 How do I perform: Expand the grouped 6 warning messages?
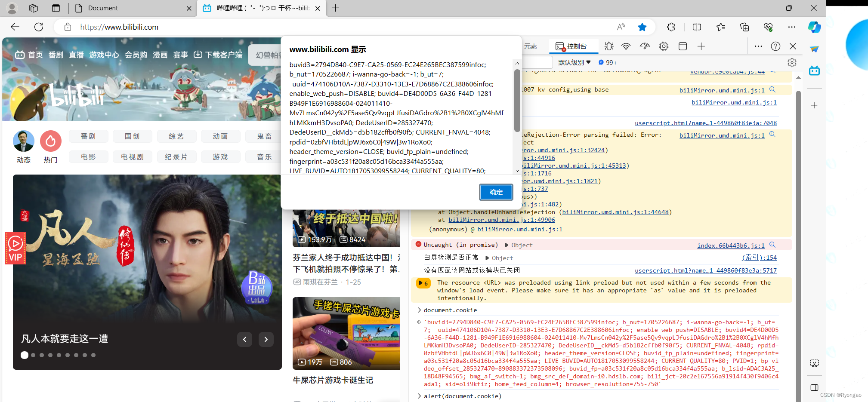(423, 283)
